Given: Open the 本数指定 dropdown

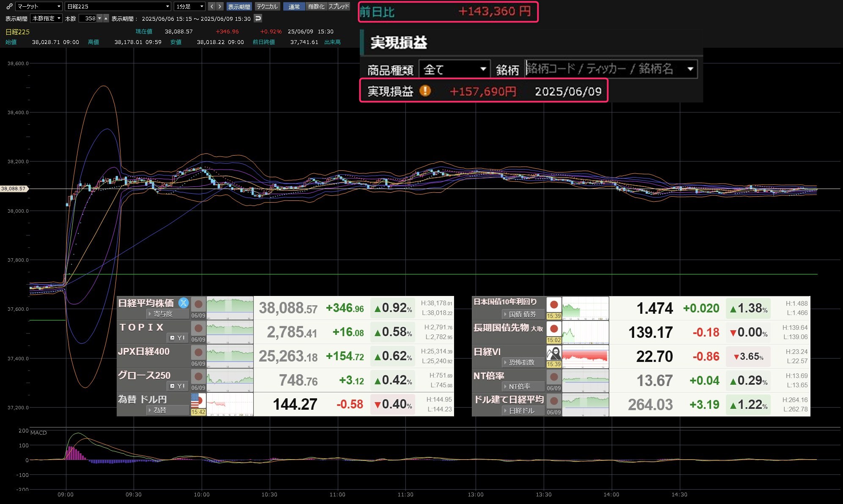Looking at the screenshot, I should pos(47,18).
